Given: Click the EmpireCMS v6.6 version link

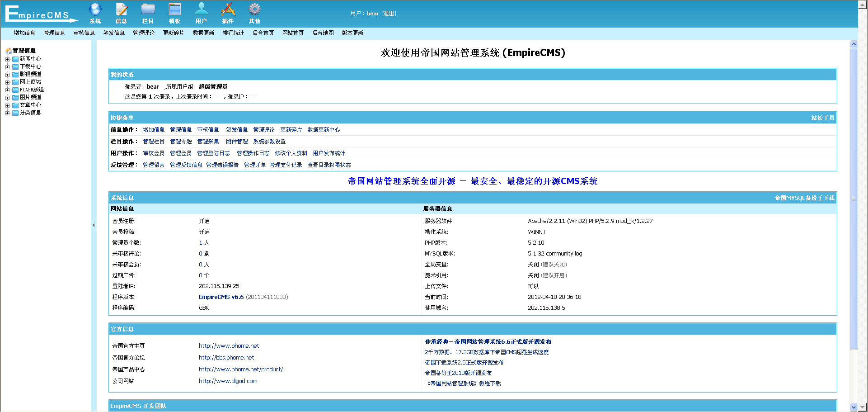Looking at the screenshot, I should pyautogui.click(x=221, y=297).
